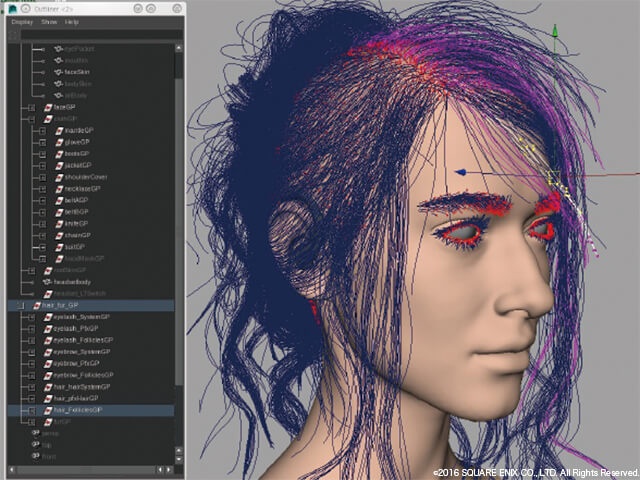The width and height of the screenshot is (640, 480).
Task: Click the faceGP group icon
Action: coord(48,107)
